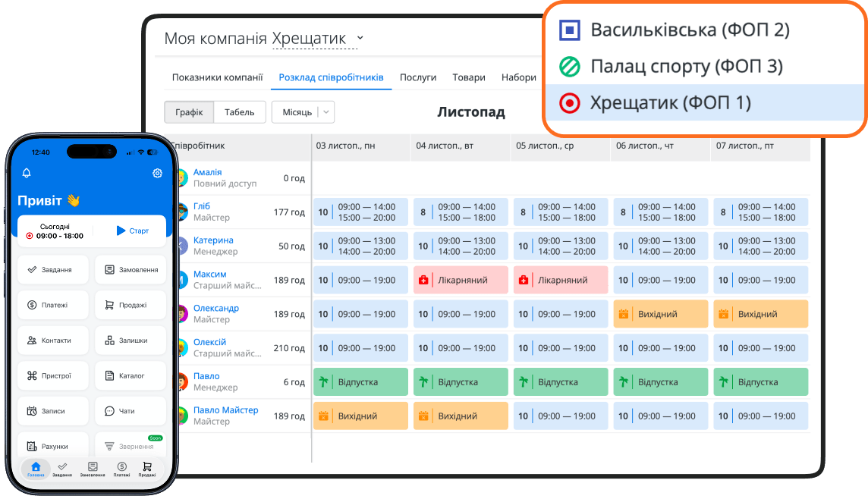Click Катерина's 05 листоп. shift cell

[x=560, y=246]
